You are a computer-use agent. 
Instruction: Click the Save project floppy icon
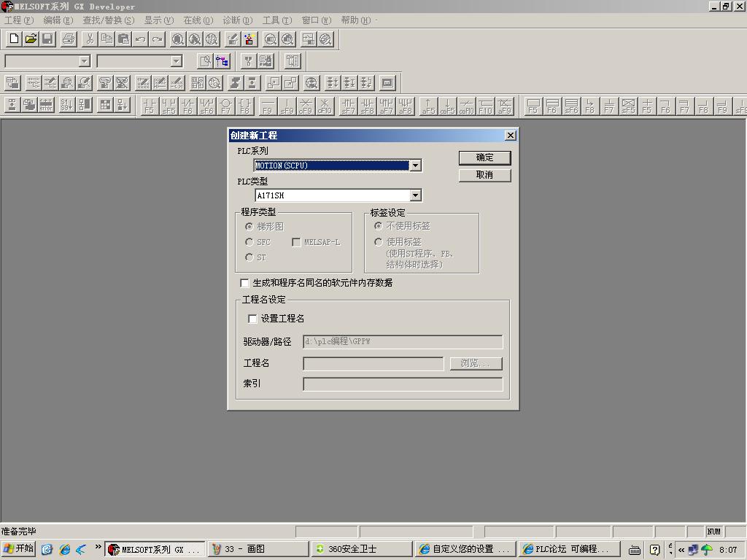47,39
